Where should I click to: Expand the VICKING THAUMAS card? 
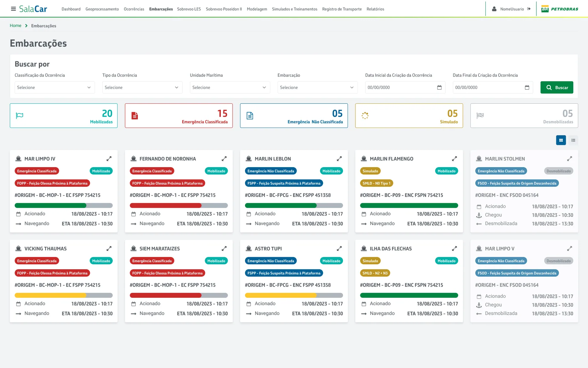[x=109, y=249]
